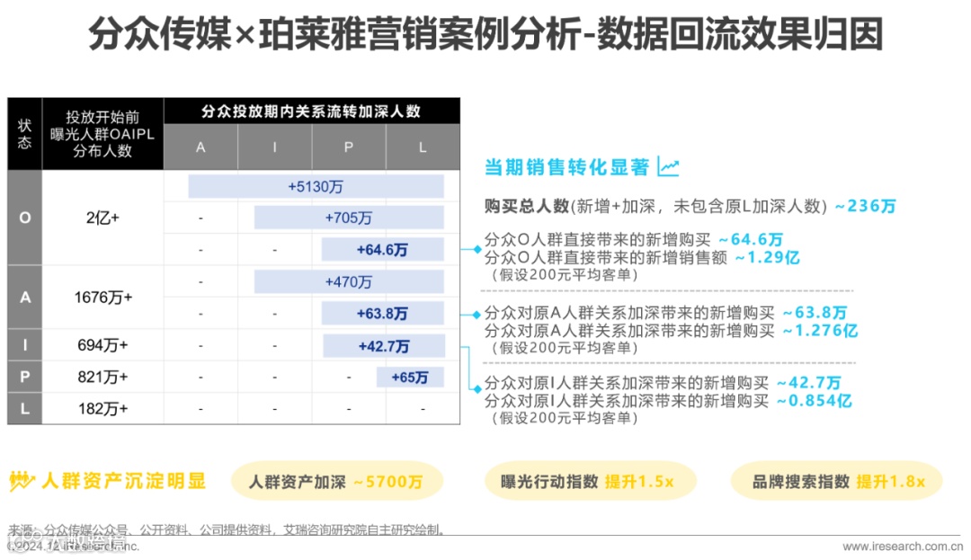
Task: Click the ~64.6万 value in the right panel
Action: [751, 239]
